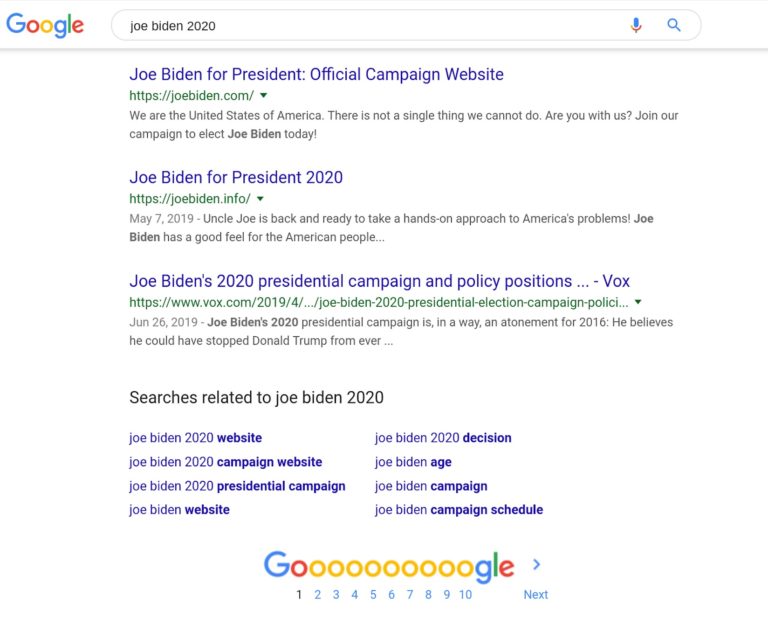This screenshot has height=624, width=768.
Task: Click the Next page link
Action: pos(535,595)
